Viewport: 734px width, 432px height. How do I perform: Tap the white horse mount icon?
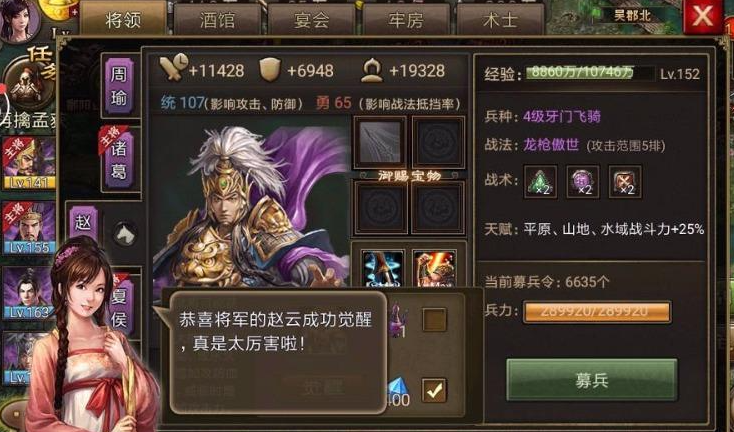pos(125,234)
